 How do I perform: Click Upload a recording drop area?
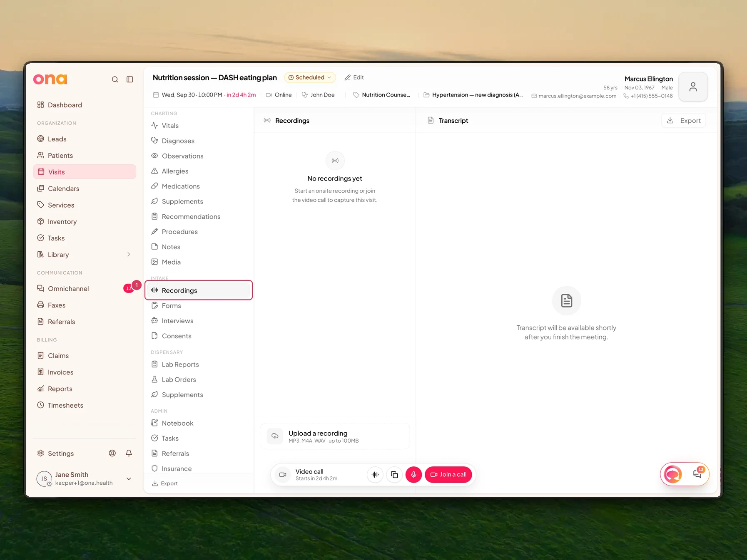click(x=335, y=436)
